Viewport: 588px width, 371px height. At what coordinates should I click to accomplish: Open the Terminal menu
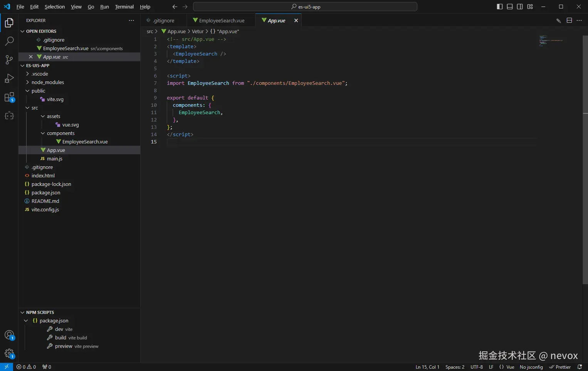pos(124,7)
